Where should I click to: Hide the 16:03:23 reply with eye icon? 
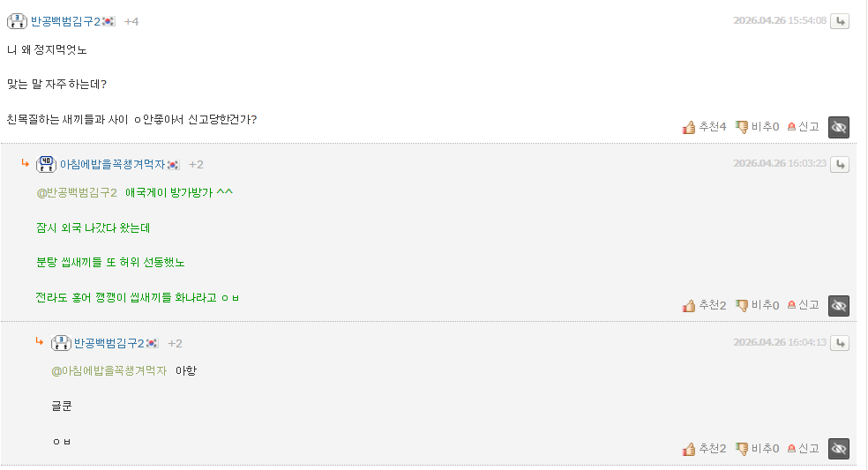tap(839, 305)
